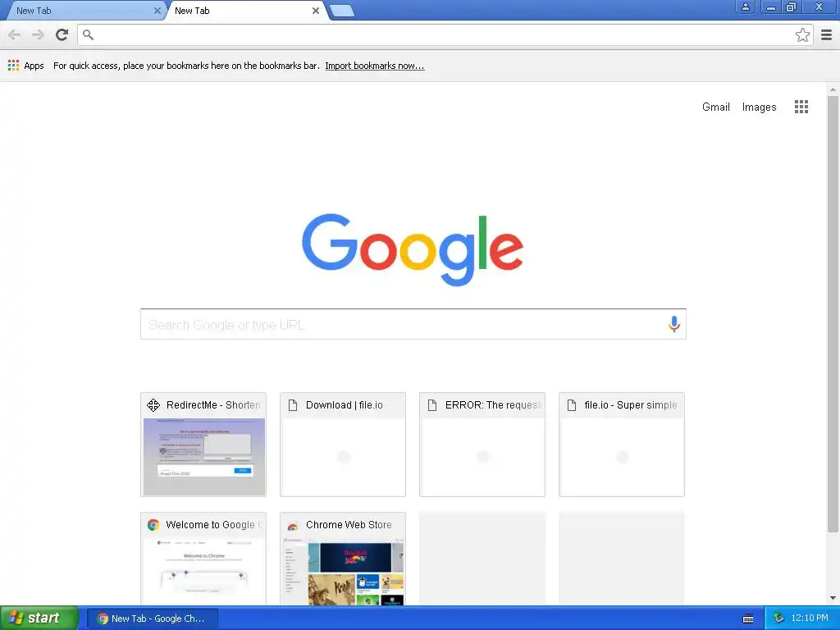Viewport: 840px width, 630px height.
Task: Open the Apps shortcut in bookmarks bar
Action: [25, 66]
